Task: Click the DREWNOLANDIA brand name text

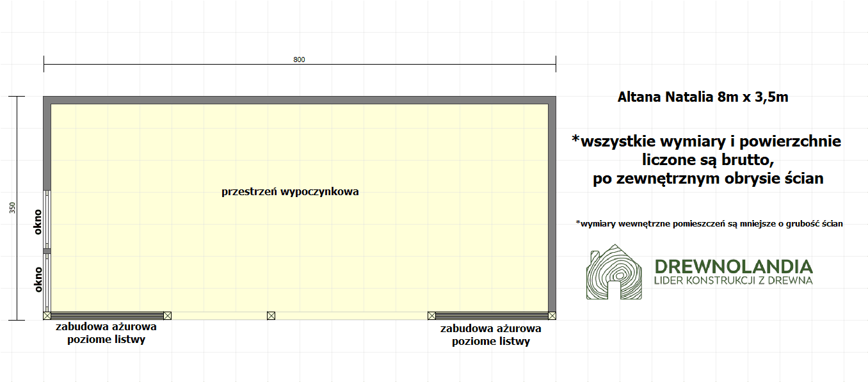Action: pyautogui.click(x=733, y=266)
